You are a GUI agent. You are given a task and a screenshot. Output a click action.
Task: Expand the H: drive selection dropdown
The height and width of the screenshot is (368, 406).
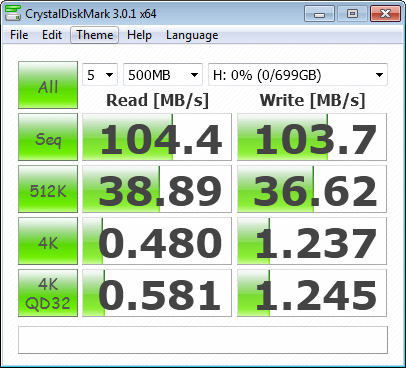point(298,75)
